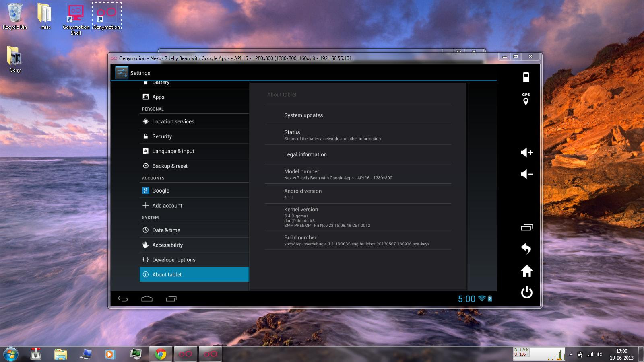Tap the Build number row
Image resolution: width=644 pixels, height=362 pixels.
click(358, 240)
